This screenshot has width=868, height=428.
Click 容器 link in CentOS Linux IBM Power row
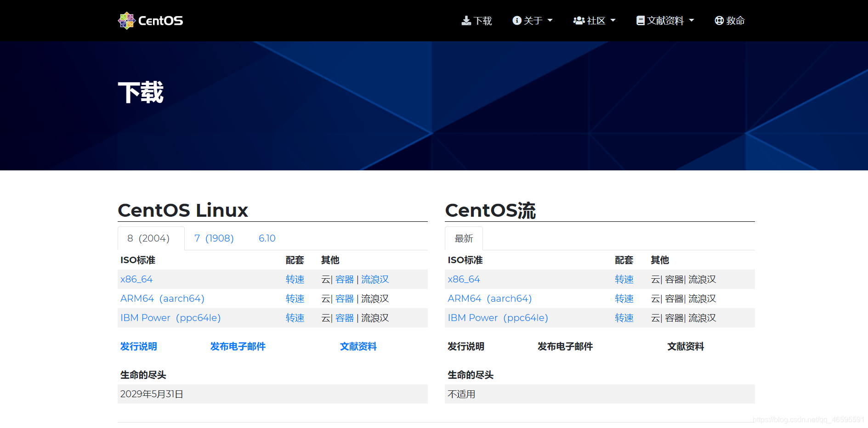tap(345, 318)
